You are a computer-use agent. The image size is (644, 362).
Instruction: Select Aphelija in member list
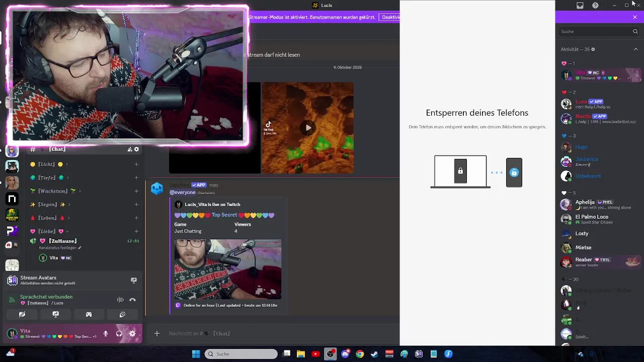tap(599, 205)
